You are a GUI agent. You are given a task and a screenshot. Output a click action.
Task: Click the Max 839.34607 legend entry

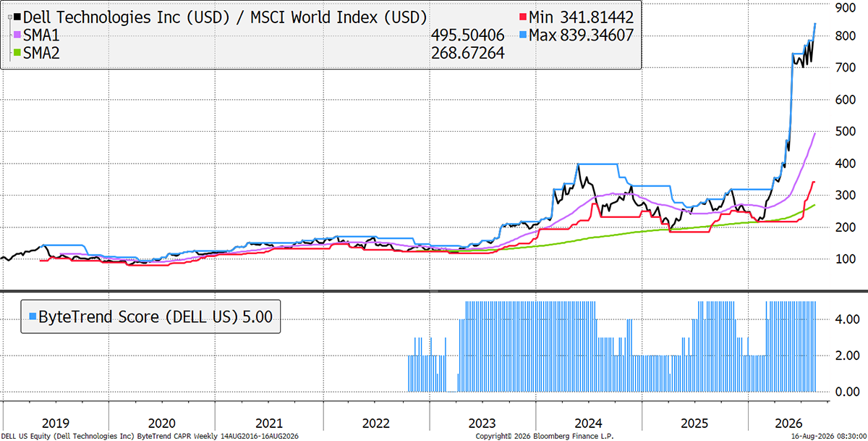[582, 35]
